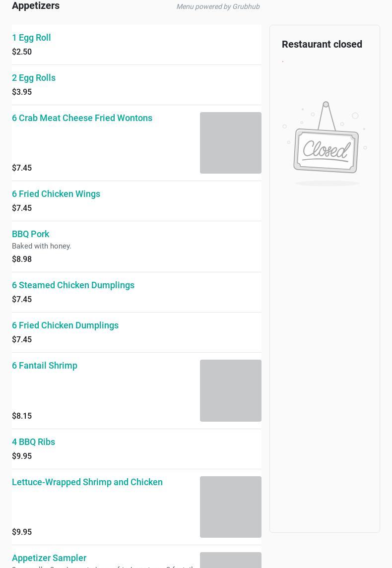
Task: Open the BBQ Pork item
Action: pos(30,234)
